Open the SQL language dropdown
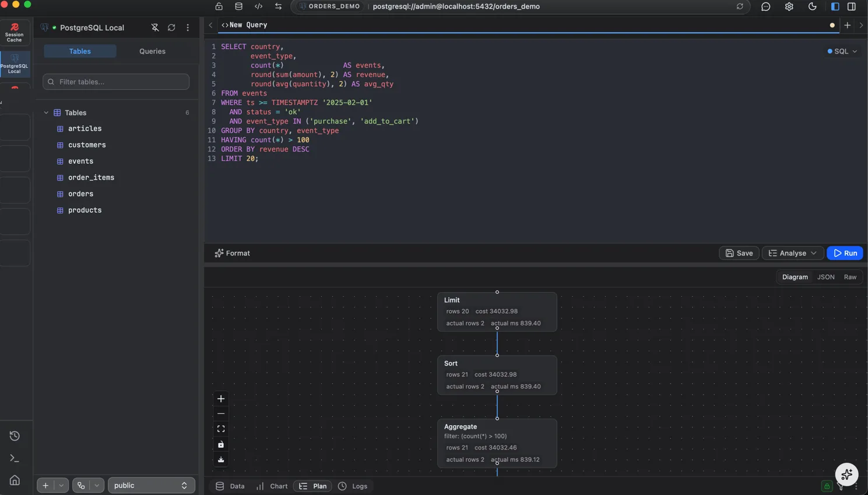Screen dimensions: 868x495 point(842,51)
